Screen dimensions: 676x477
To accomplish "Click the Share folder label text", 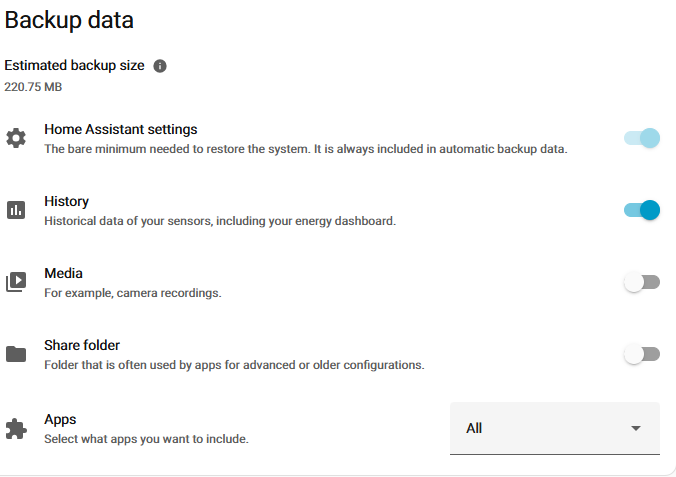I will click(x=82, y=345).
